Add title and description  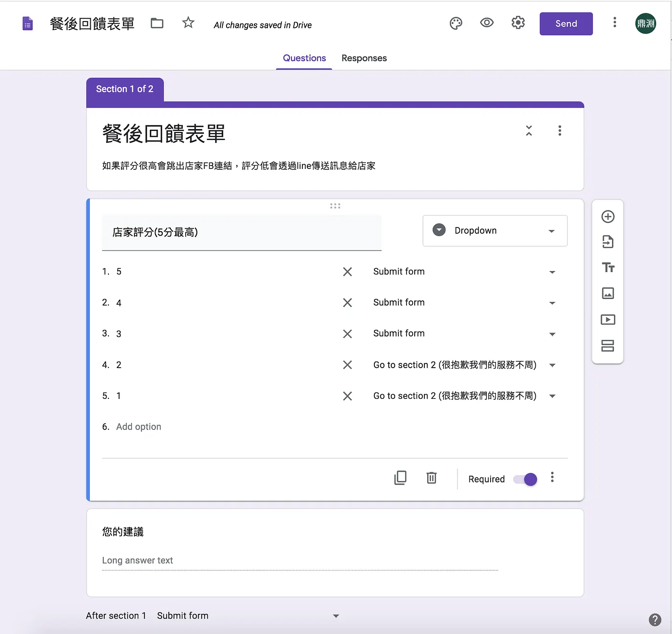[608, 268]
